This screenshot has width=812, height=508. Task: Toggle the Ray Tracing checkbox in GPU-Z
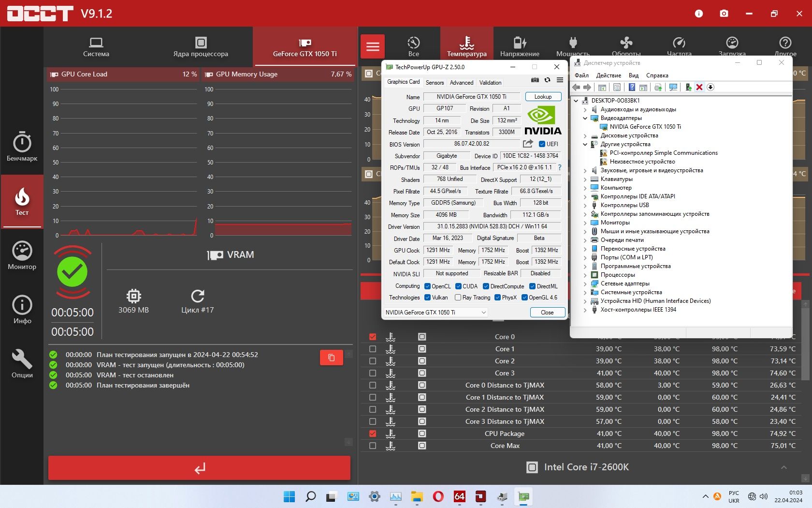coord(458,298)
